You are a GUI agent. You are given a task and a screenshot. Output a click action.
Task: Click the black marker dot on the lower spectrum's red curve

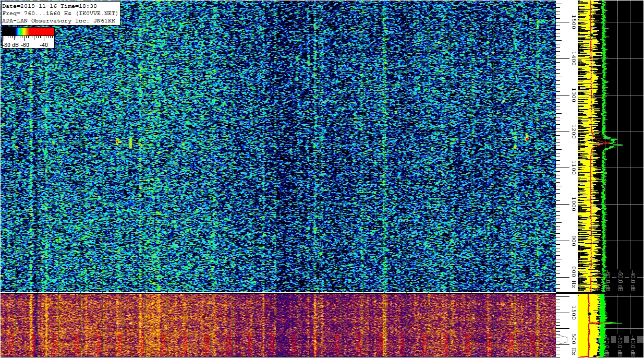(x=589, y=314)
